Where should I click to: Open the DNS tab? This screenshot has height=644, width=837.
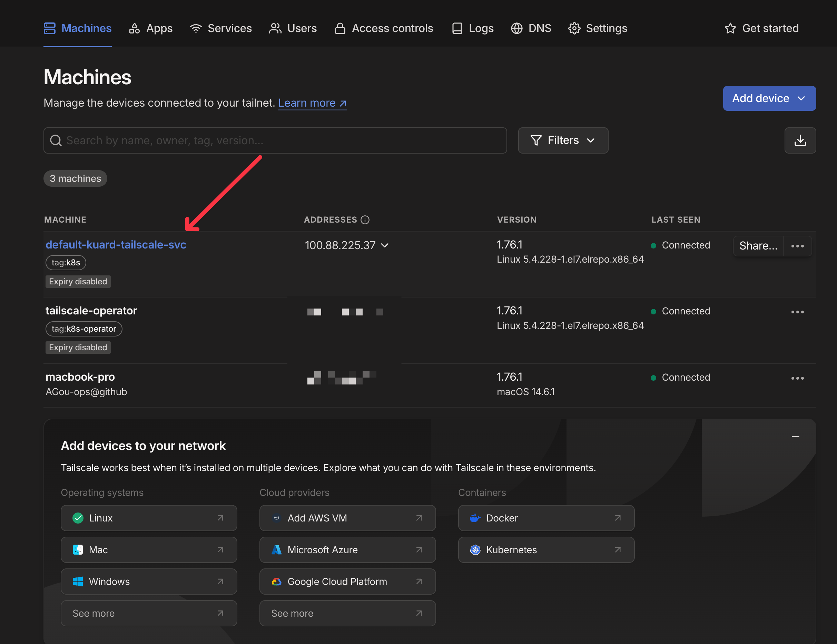coord(531,28)
